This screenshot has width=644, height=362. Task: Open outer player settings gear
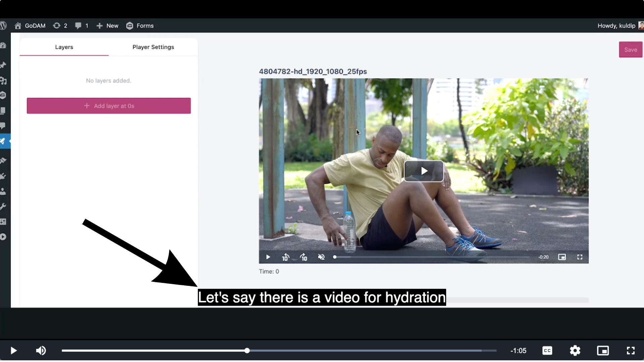click(575, 351)
